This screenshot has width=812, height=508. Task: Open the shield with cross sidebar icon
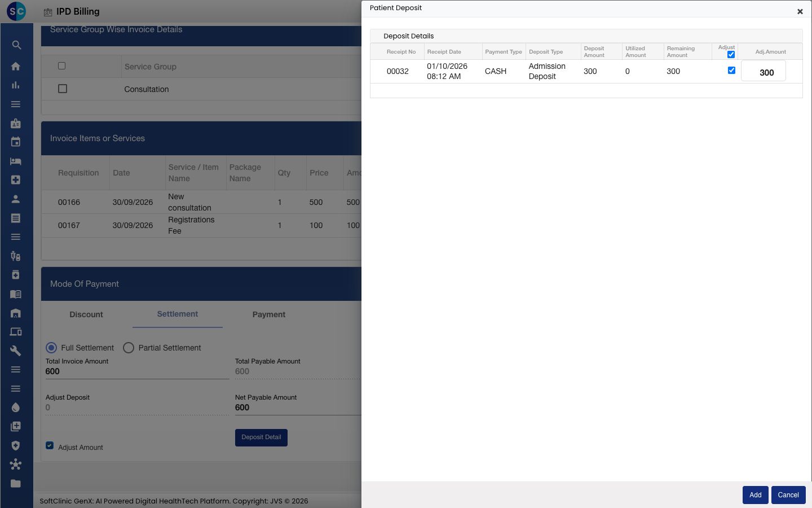pos(16,445)
